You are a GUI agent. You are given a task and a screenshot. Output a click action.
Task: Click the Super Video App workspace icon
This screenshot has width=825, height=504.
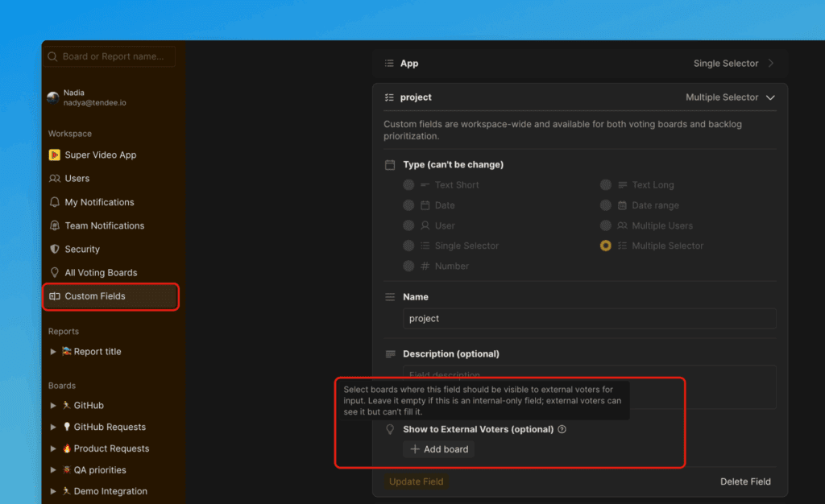point(55,155)
